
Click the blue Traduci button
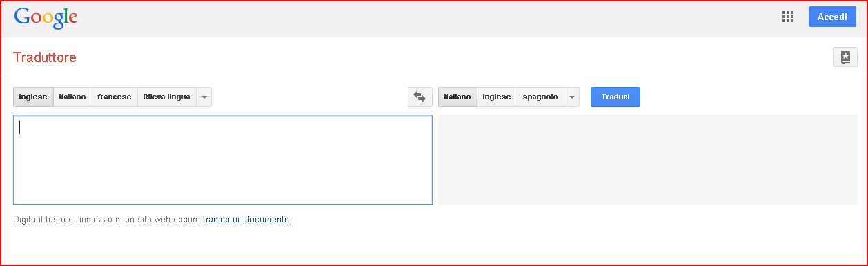pos(615,97)
